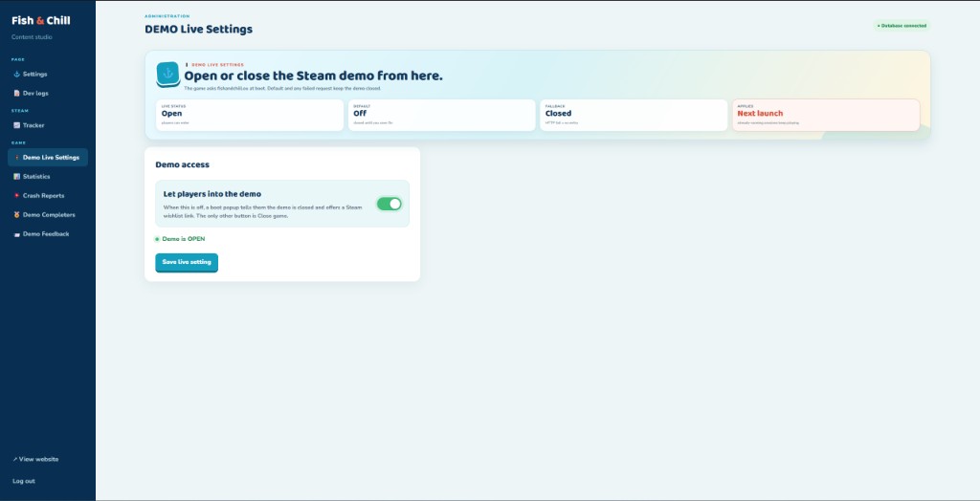Open the Settings page in the sidebar

[x=48, y=75]
